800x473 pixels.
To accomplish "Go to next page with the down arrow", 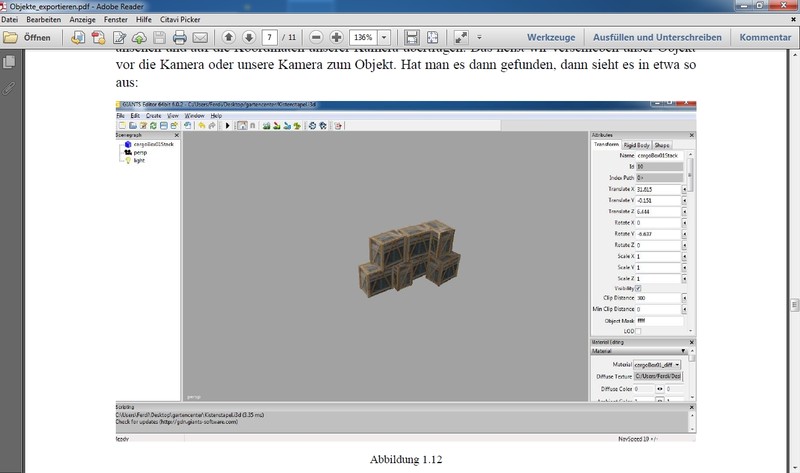I will [x=247, y=38].
